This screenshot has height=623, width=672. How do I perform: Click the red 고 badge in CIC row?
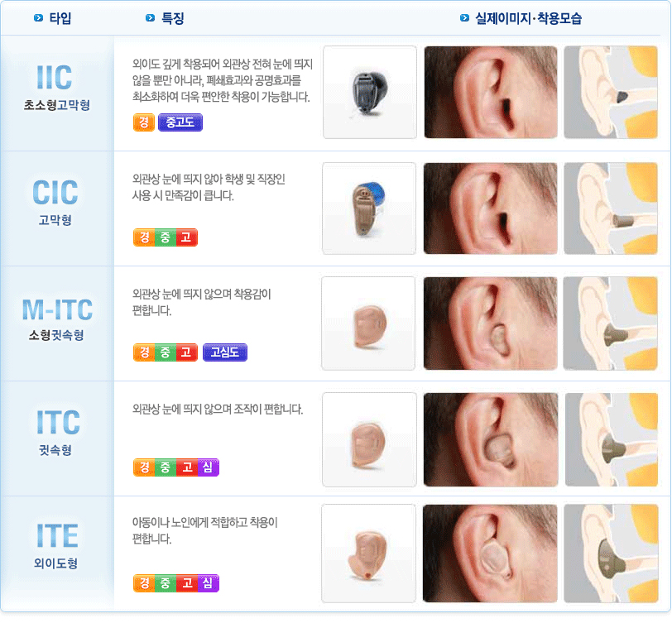(x=186, y=237)
